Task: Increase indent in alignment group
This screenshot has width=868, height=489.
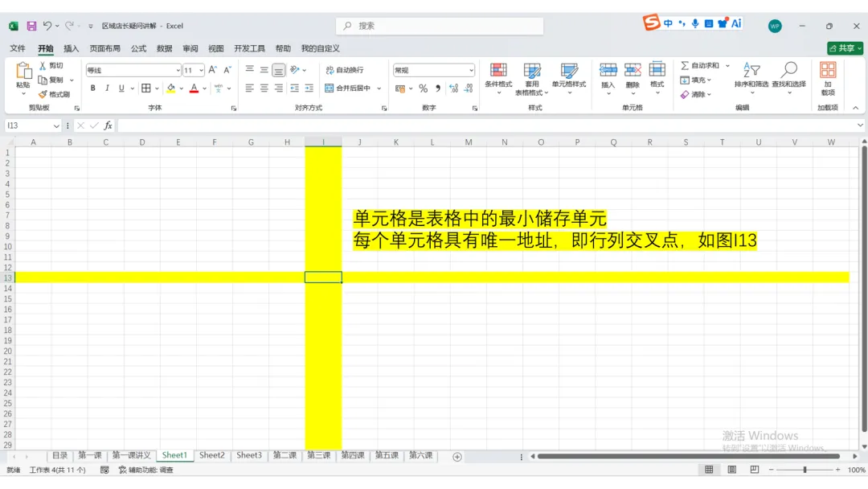Action: [x=309, y=88]
